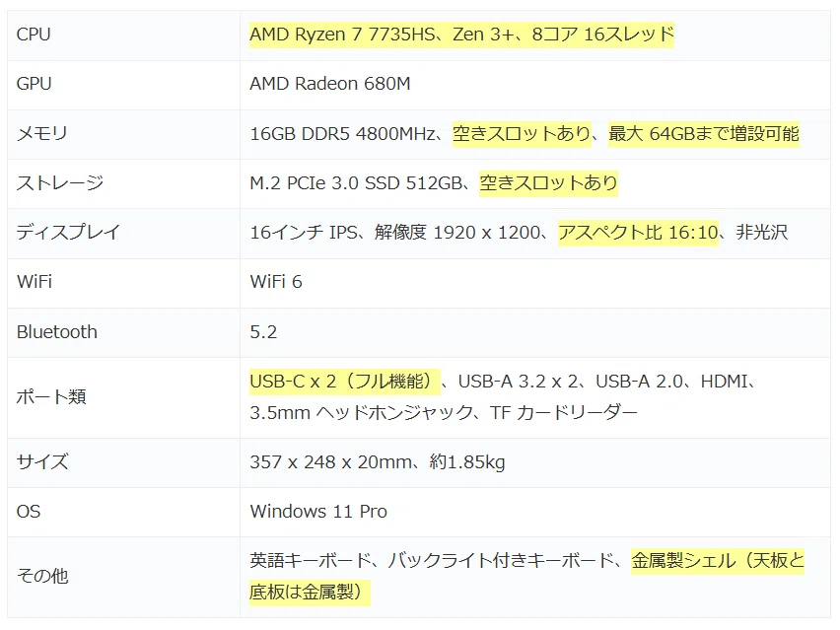This screenshot has width=840, height=630.
Task: Click the OS row label
Action: [29, 512]
